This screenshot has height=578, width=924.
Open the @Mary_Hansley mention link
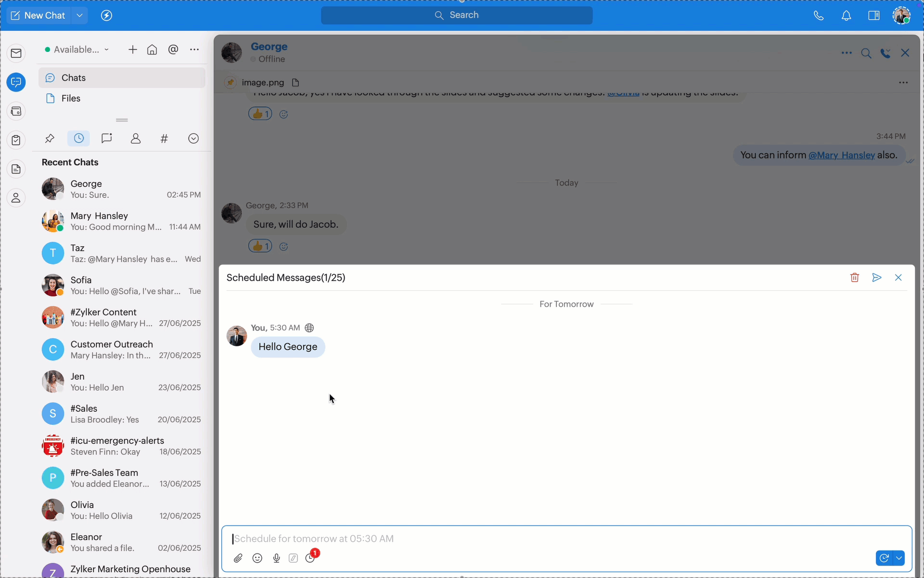point(841,155)
